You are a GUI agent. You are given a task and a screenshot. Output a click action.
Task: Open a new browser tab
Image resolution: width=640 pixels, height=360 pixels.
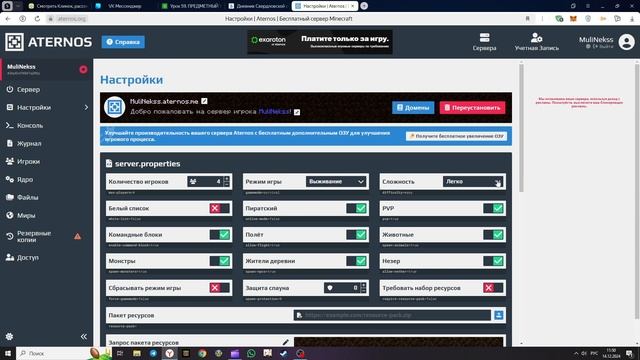tap(364, 6)
